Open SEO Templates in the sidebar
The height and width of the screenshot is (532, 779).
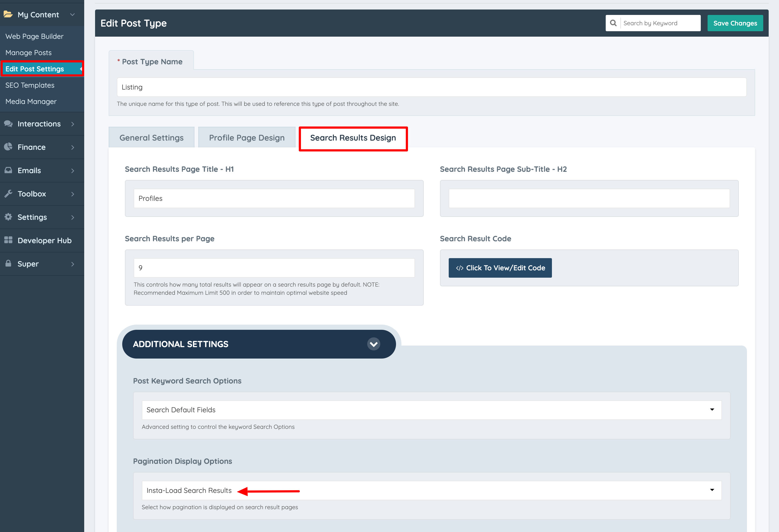pos(30,85)
